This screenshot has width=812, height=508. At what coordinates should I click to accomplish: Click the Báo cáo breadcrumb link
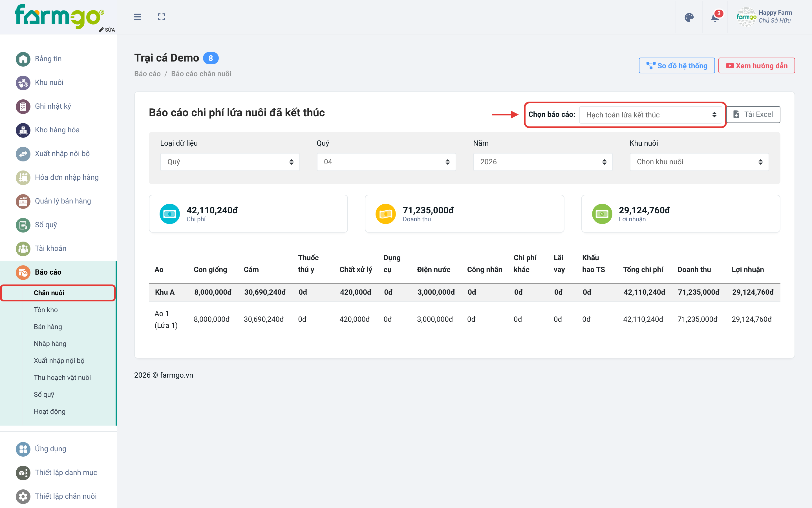point(147,74)
